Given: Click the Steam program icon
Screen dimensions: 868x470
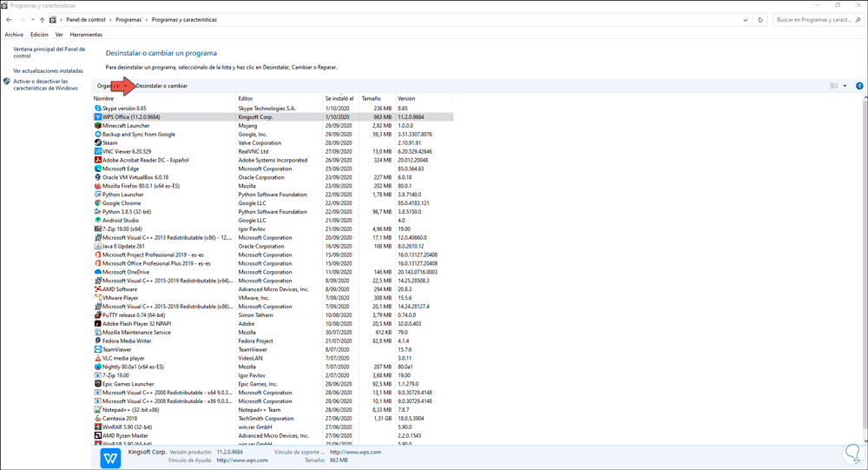Looking at the screenshot, I should point(98,143).
